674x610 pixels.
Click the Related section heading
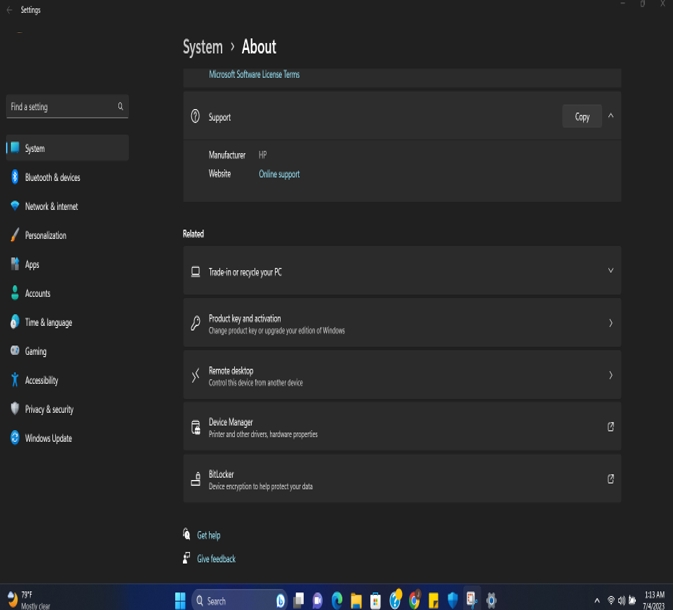pyautogui.click(x=193, y=234)
